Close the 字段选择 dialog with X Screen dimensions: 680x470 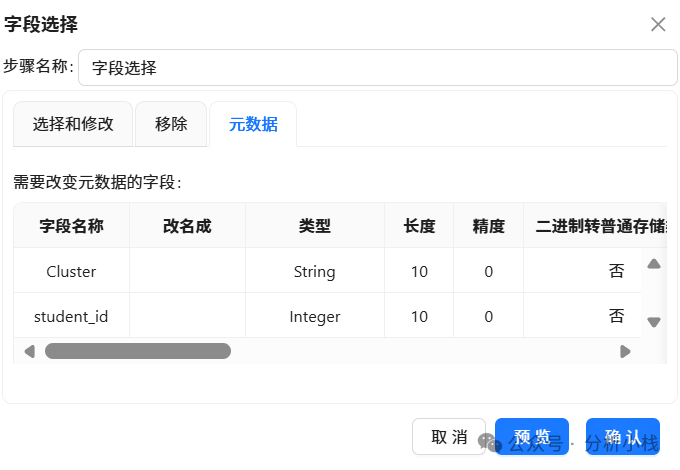click(x=658, y=24)
